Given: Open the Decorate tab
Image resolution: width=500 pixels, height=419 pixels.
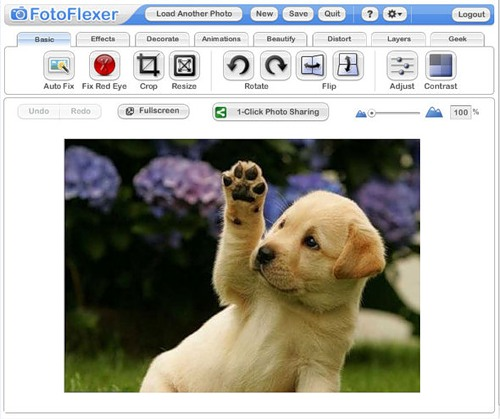Looking at the screenshot, I should [x=162, y=39].
